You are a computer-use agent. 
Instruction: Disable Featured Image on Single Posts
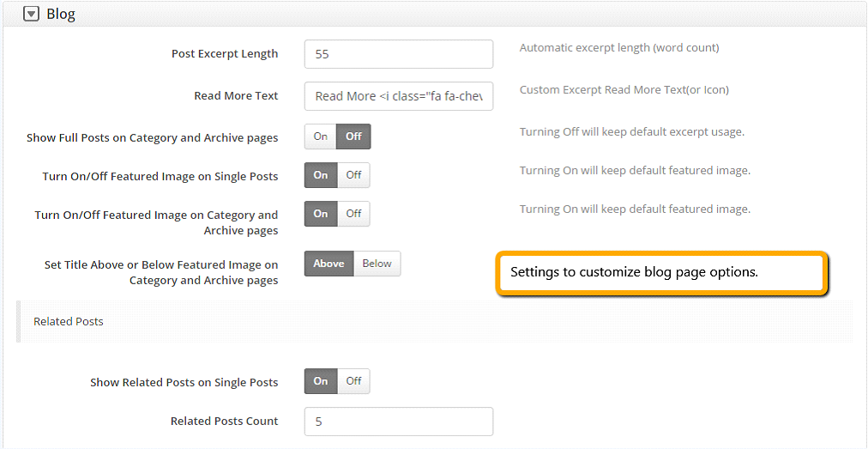coord(353,175)
